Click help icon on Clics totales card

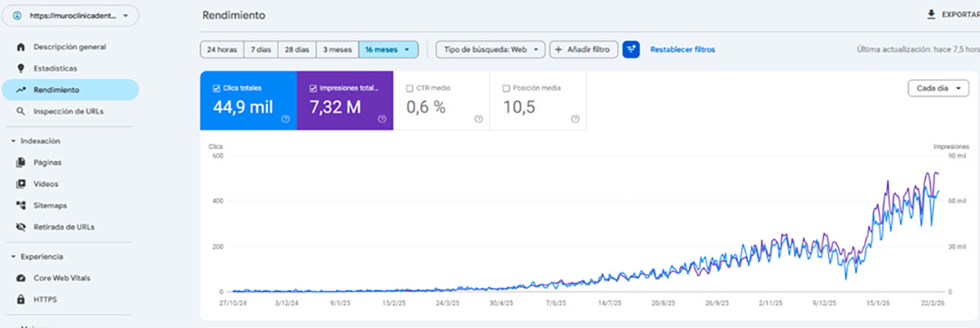285,119
